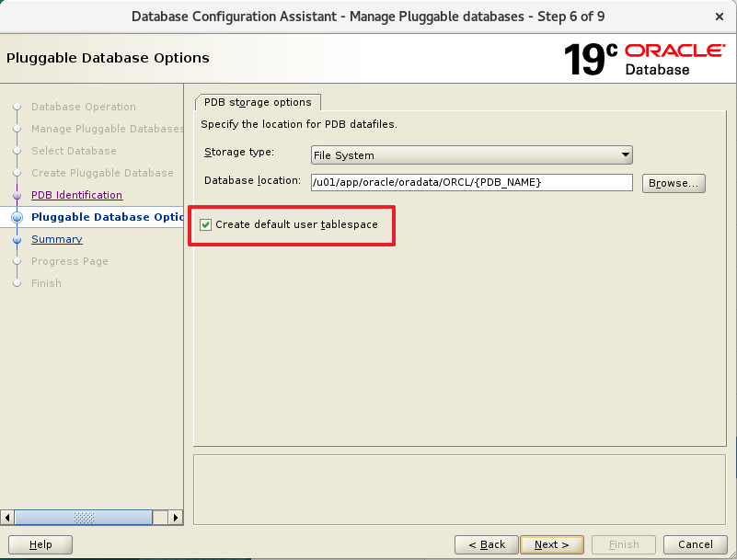The image size is (737, 560).
Task: Click the disabled Finish button
Action: pyautogui.click(x=624, y=544)
